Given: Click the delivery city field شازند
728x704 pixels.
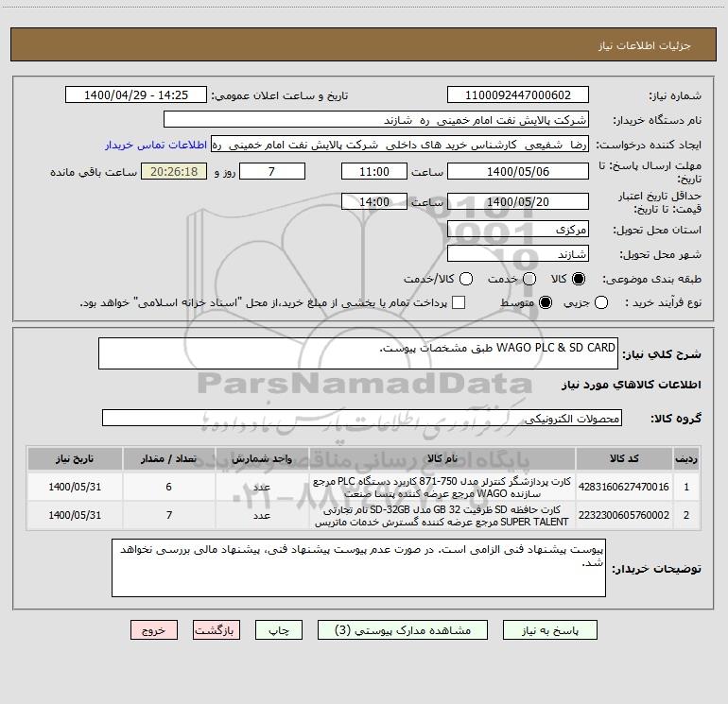Looking at the screenshot, I should coord(518,254).
